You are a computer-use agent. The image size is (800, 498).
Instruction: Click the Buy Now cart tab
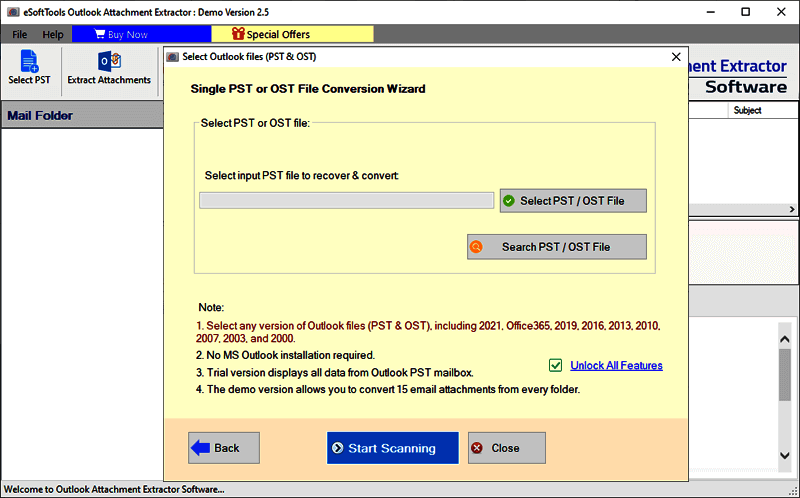(x=141, y=34)
